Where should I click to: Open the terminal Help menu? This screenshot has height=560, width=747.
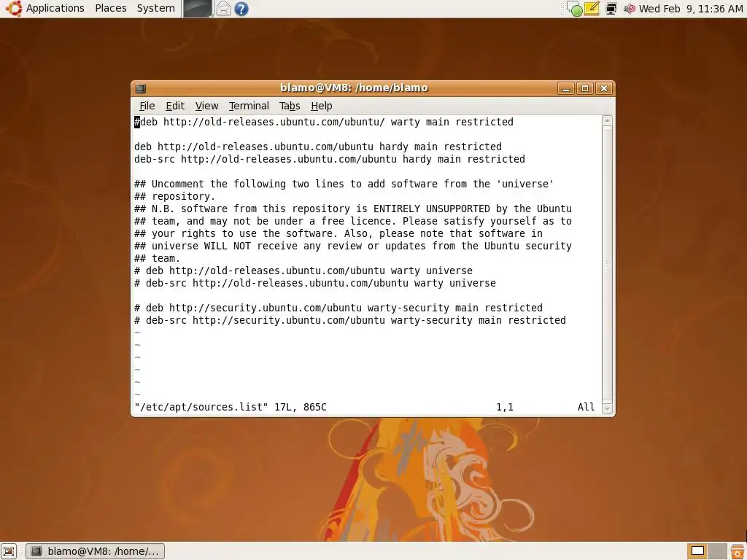(322, 106)
